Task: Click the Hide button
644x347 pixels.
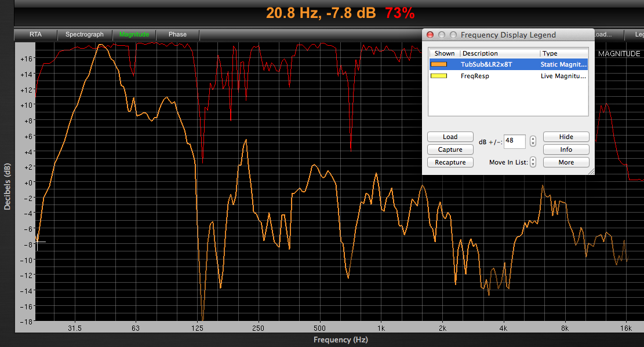Action: [x=566, y=137]
